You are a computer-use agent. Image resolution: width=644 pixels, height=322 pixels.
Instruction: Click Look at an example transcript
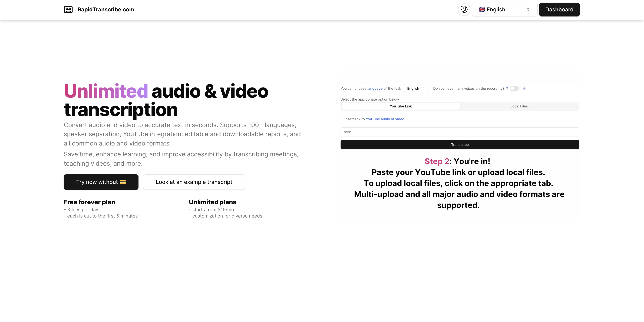point(194,182)
